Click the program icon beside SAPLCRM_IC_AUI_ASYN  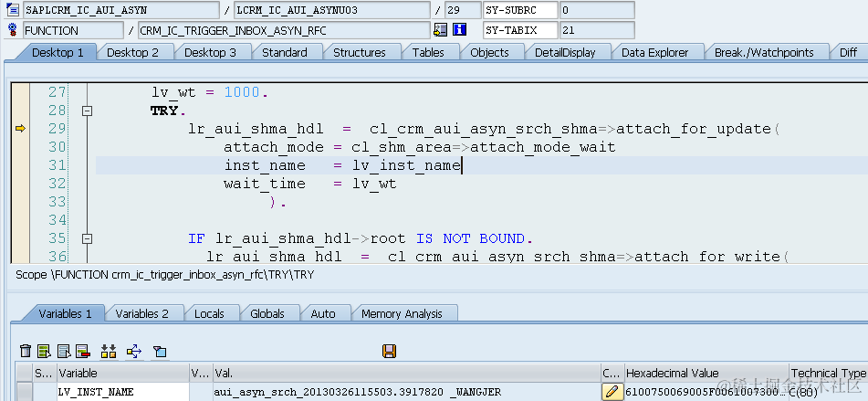[12, 9]
